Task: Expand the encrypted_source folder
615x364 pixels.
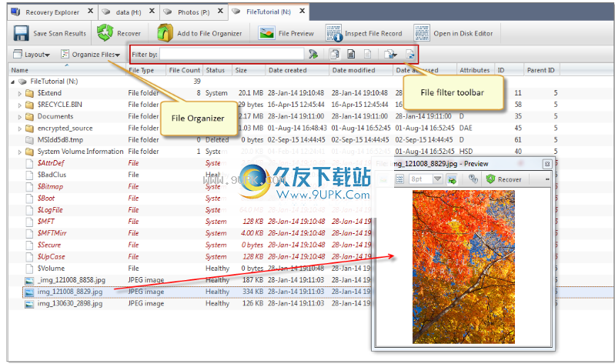Action: coord(19,129)
